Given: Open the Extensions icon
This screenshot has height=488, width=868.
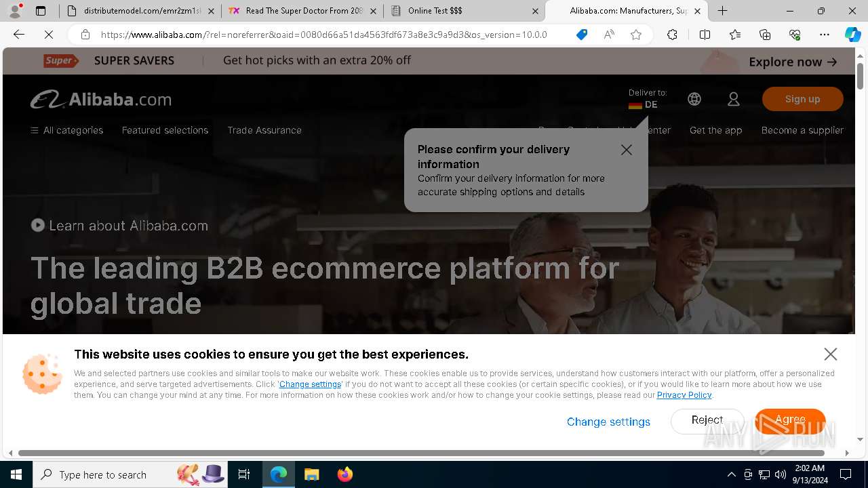Looking at the screenshot, I should point(672,35).
